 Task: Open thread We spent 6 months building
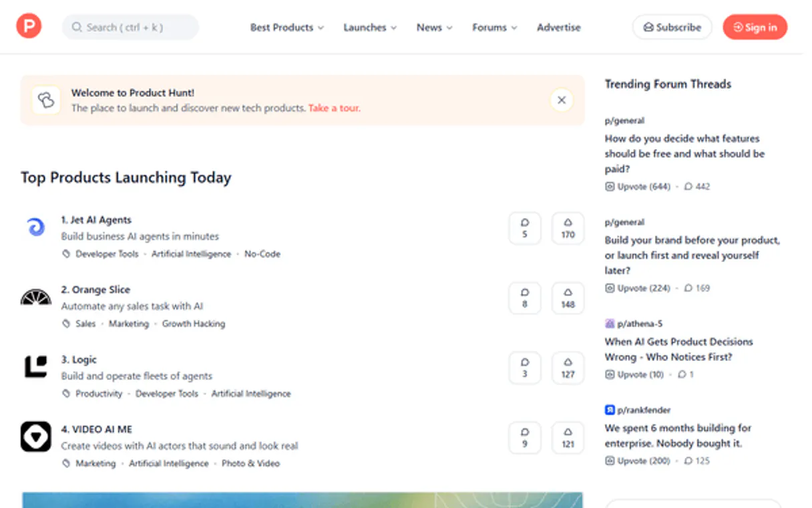(678, 435)
